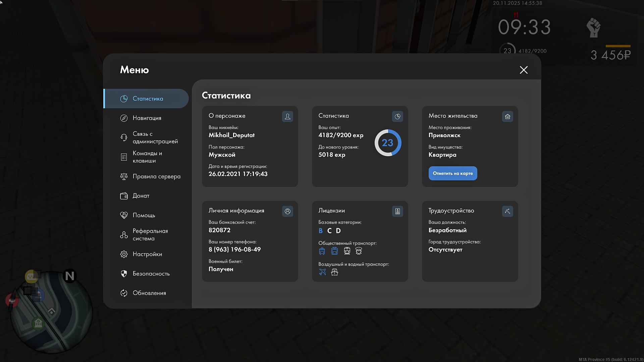The height and width of the screenshot is (362, 644).
Task: Click the pie chart icon in Статистика card
Action: (x=397, y=116)
